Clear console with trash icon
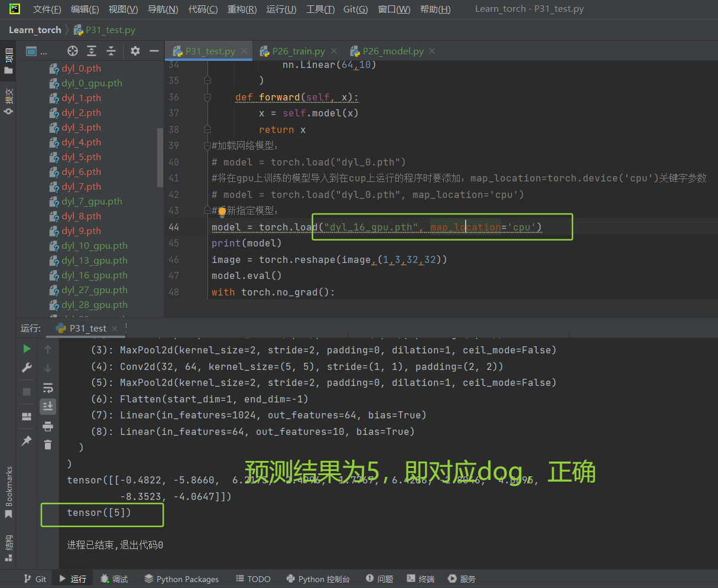Screen dimensions: 718x588 [x=48, y=444]
